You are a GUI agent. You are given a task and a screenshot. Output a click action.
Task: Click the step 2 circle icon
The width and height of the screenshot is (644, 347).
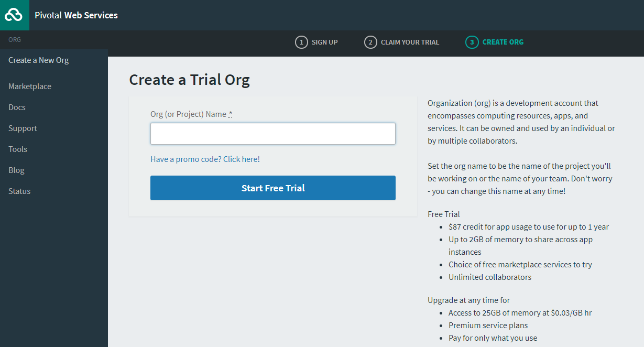point(370,42)
